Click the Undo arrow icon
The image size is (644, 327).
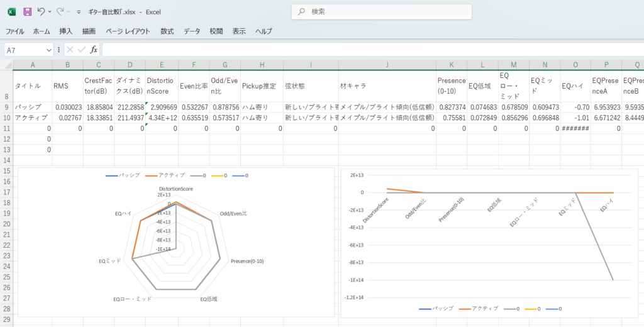pyautogui.click(x=42, y=11)
